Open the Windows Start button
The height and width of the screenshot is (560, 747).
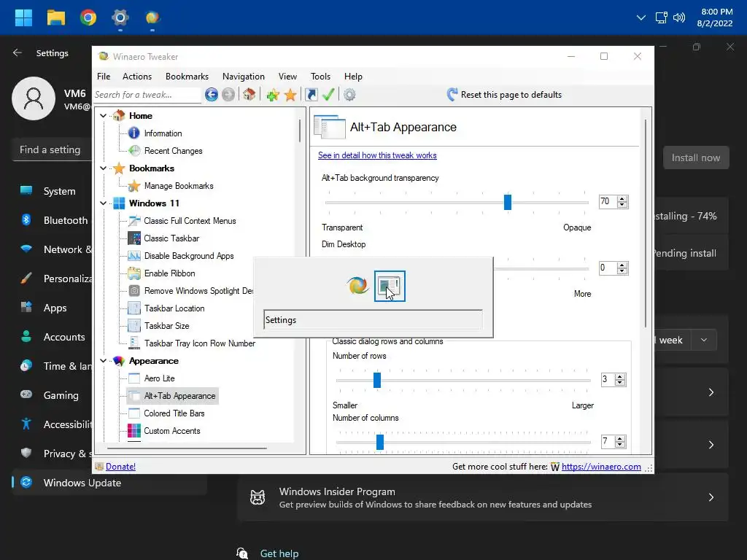(23, 17)
